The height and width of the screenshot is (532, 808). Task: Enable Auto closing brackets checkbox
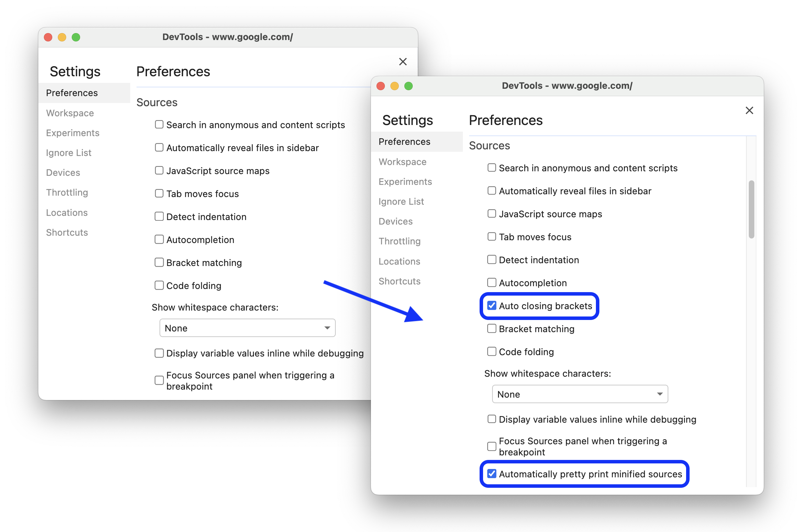pos(492,306)
